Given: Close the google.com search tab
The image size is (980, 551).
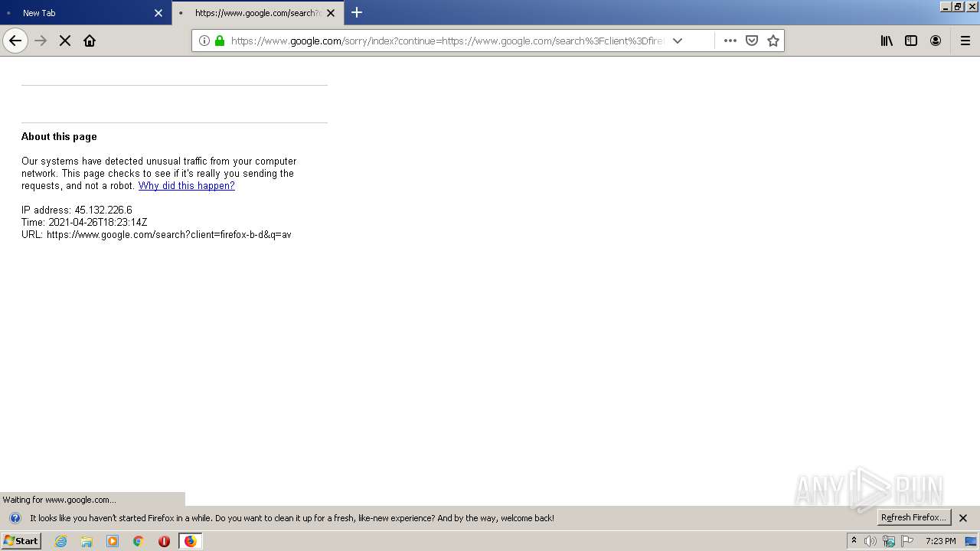Looking at the screenshot, I should tap(331, 13).
